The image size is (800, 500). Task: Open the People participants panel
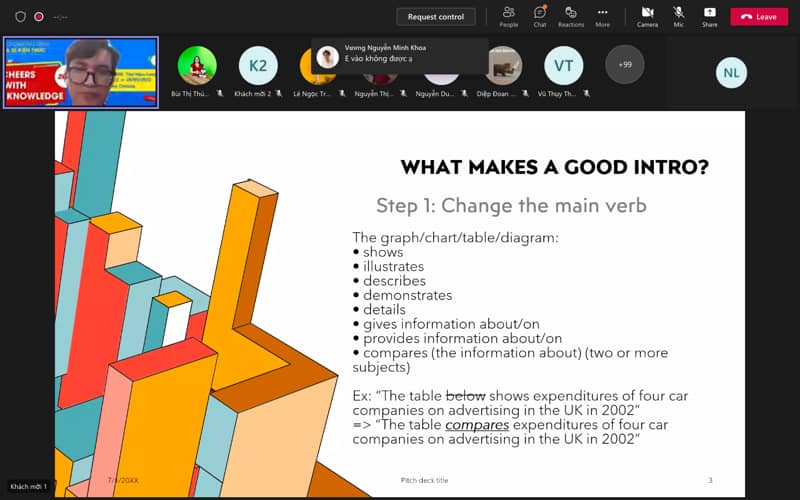(x=508, y=15)
